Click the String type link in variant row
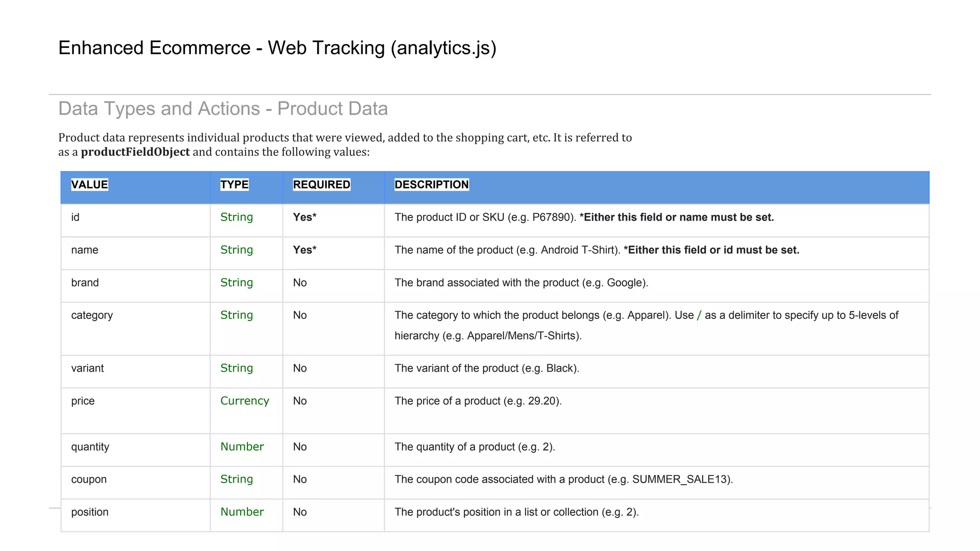Image resolution: width=980 pixels, height=551 pixels. [236, 368]
